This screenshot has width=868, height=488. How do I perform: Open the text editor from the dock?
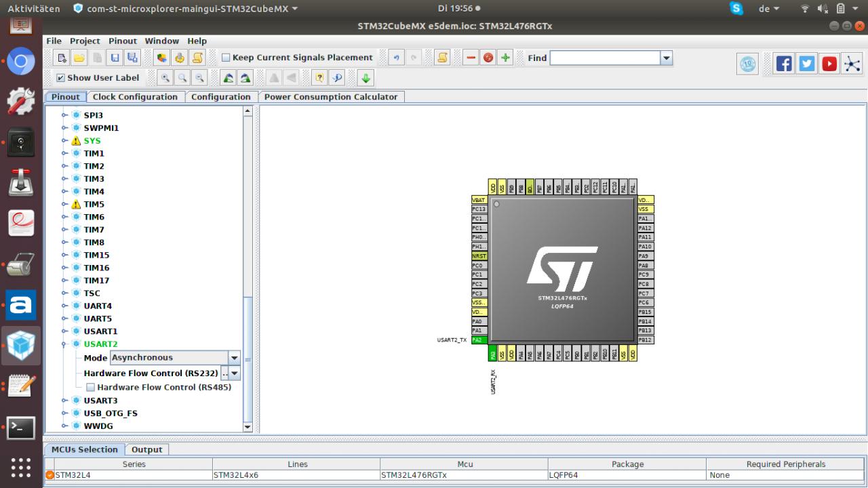tap(21, 386)
